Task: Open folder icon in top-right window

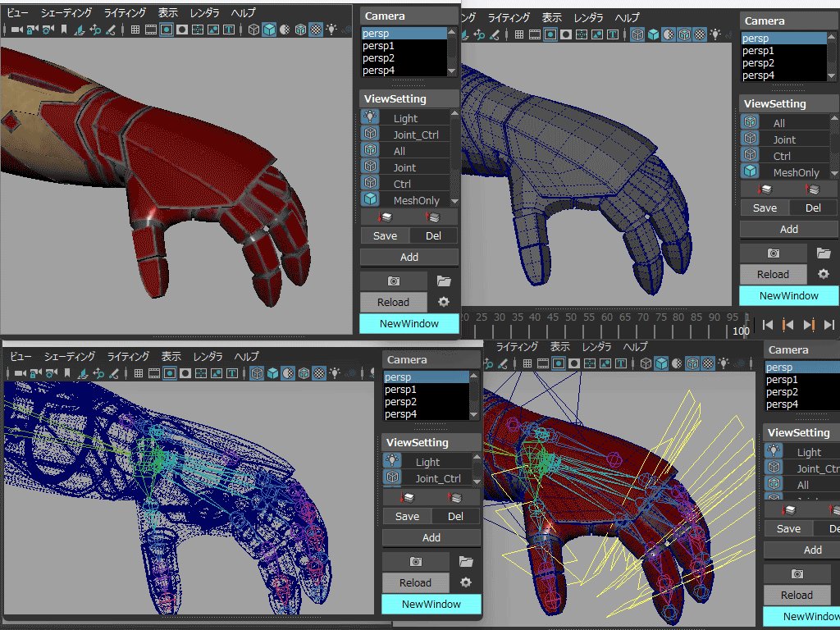Action: click(824, 253)
